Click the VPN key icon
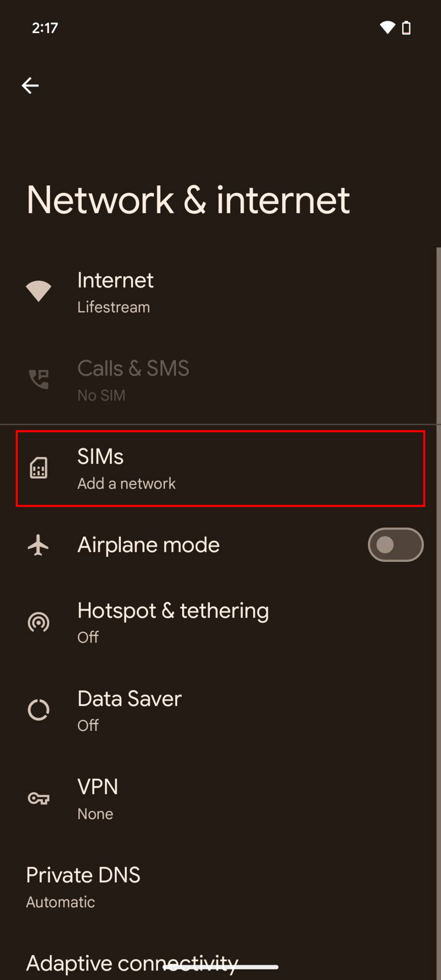The height and width of the screenshot is (980, 441). [39, 798]
